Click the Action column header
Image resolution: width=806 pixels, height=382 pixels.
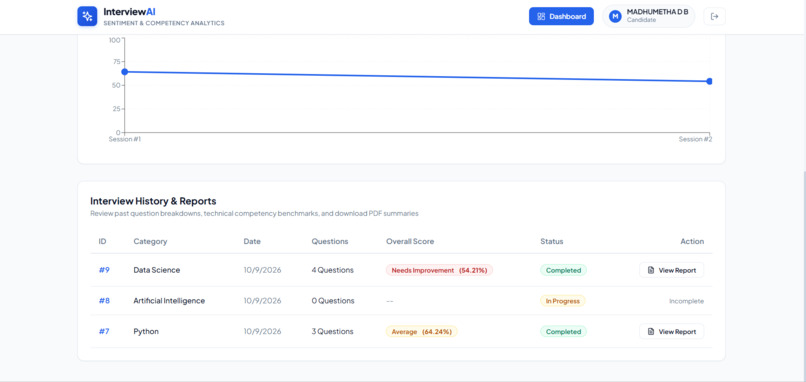tap(692, 241)
